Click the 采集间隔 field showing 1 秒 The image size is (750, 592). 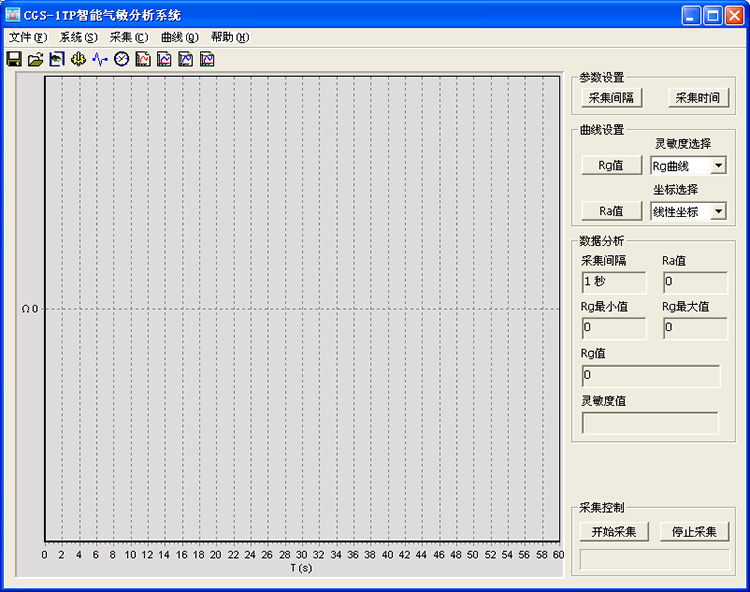pyautogui.click(x=614, y=282)
